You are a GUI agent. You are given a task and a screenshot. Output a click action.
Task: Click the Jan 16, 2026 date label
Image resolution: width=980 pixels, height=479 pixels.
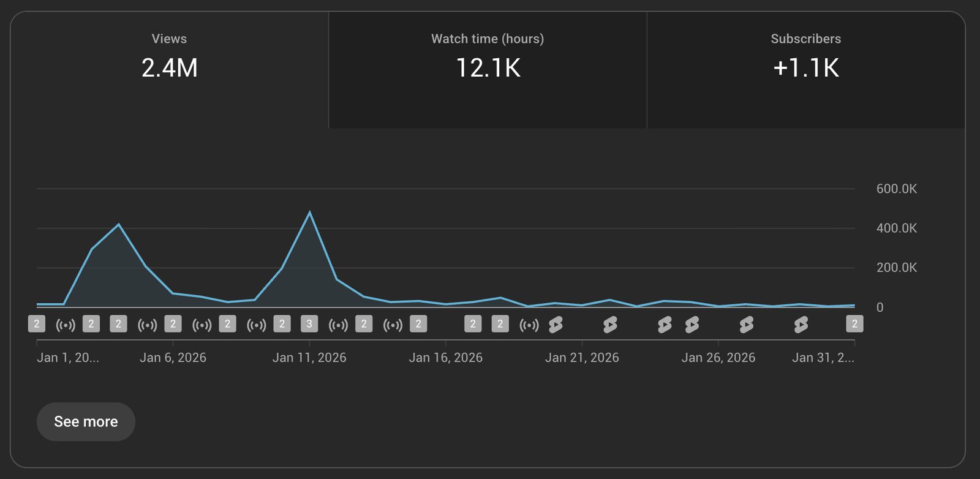point(446,358)
